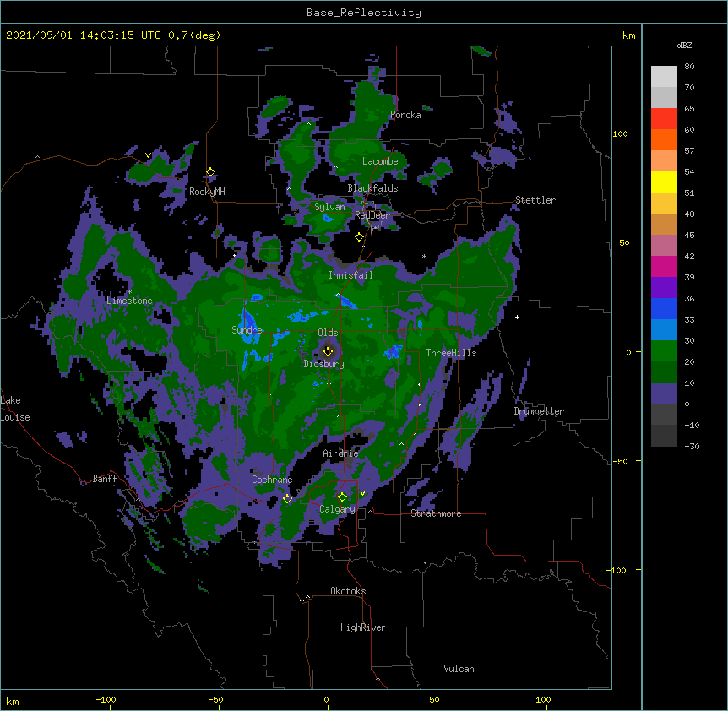The height and width of the screenshot is (711, 728).
Task: Click the Ponoka city label
Action: pyautogui.click(x=405, y=115)
